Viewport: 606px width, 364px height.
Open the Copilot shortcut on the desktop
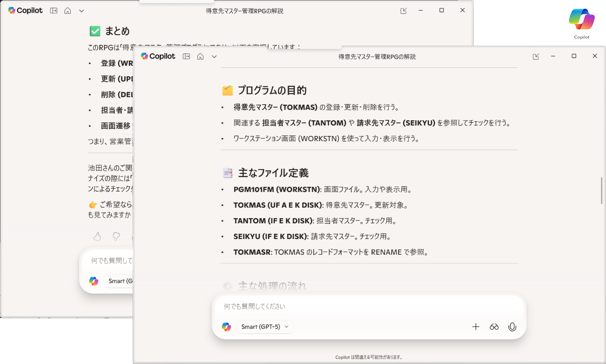click(582, 23)
